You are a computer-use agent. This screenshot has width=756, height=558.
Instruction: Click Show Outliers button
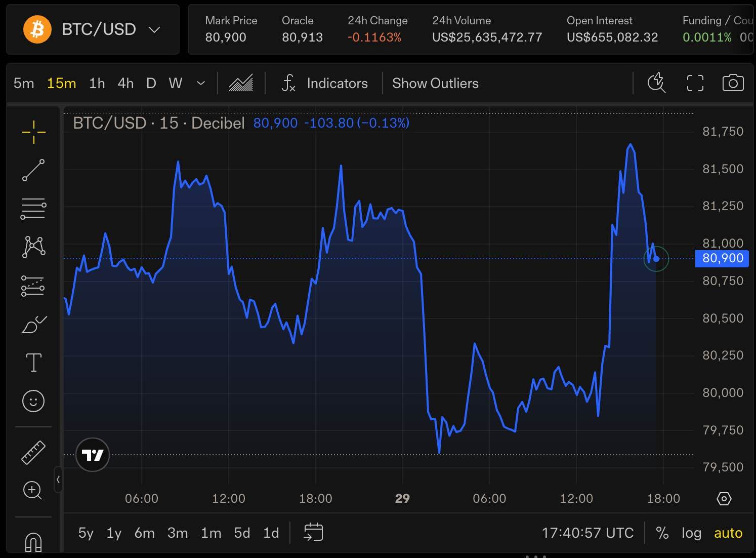435,83
